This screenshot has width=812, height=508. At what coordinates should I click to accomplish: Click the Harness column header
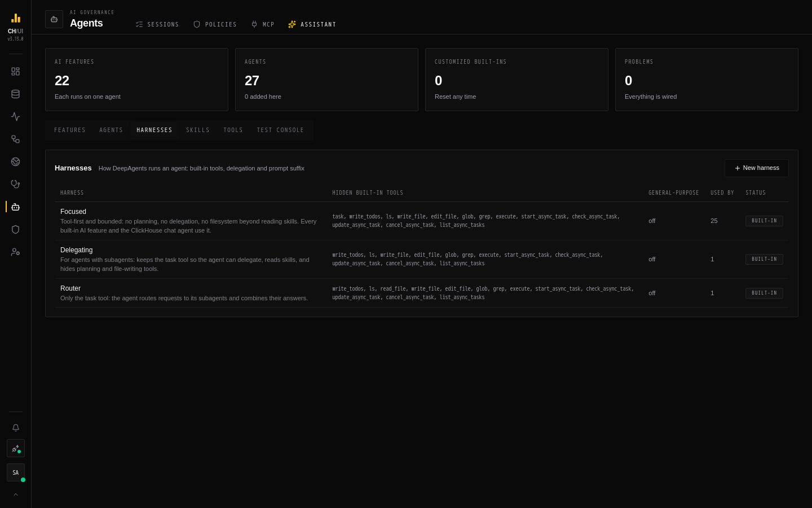pos(72,193)
